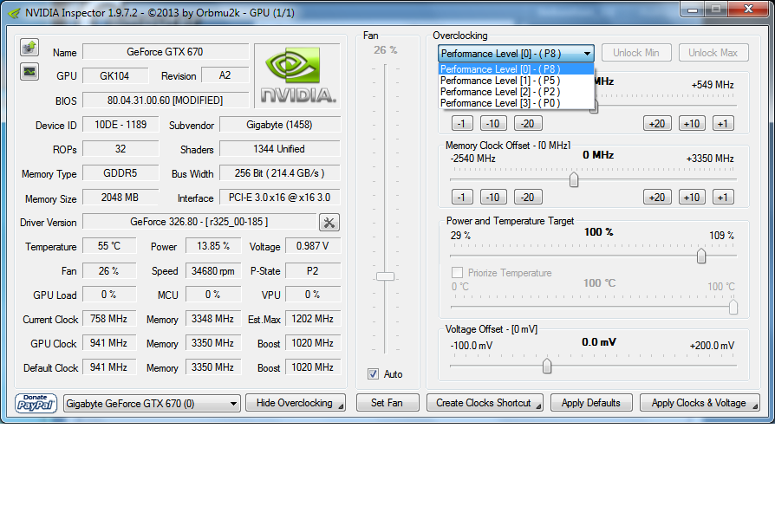Click the Shaders 1344 Unified field

(280, 149)
